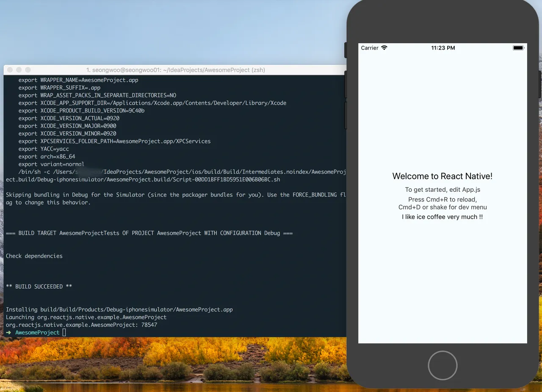The height and width of the screenshot is (392, 542).
Task: Click the WRAP_ASSET_PACKS_IN_SEPARATE_DIRECTORIES line
Action: [x=97, y=95]
